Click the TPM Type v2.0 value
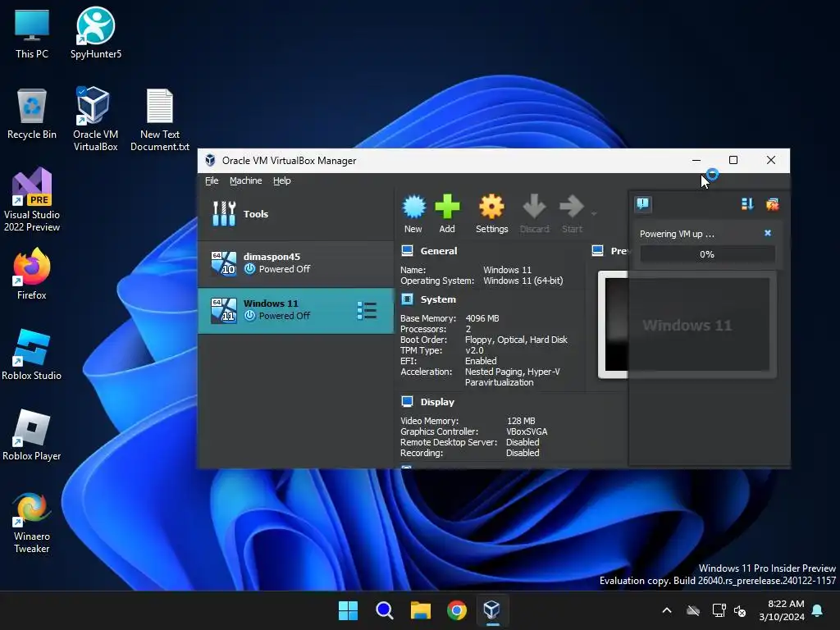Image resolution: width=840 pixels, height=630 pixels. [x=474, y=350]
